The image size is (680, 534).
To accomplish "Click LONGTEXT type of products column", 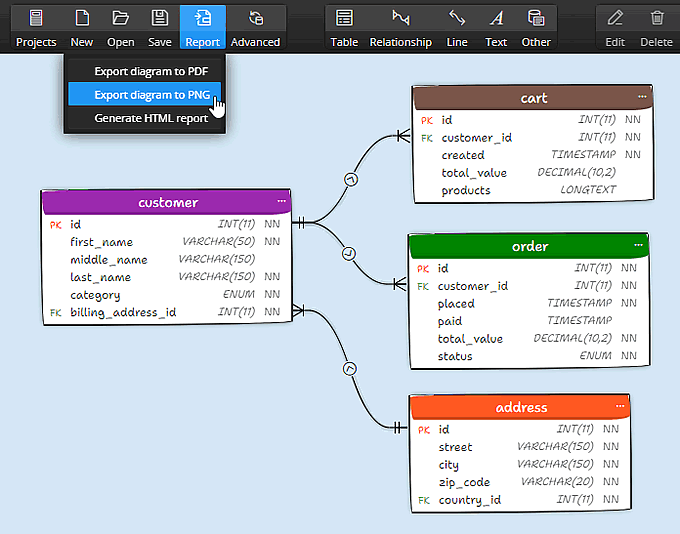I will pos(588,190).
